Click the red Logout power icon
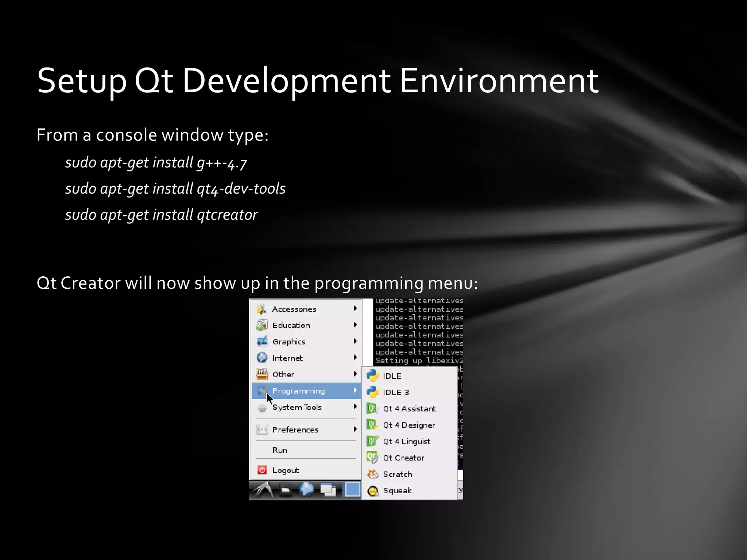The width and height of the screenshot is (747, 560). tap(262, 470)
